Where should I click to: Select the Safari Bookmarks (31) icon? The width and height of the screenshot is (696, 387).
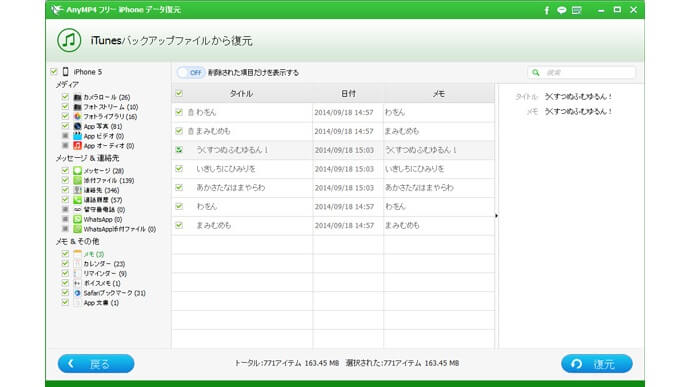click(78, 293)
